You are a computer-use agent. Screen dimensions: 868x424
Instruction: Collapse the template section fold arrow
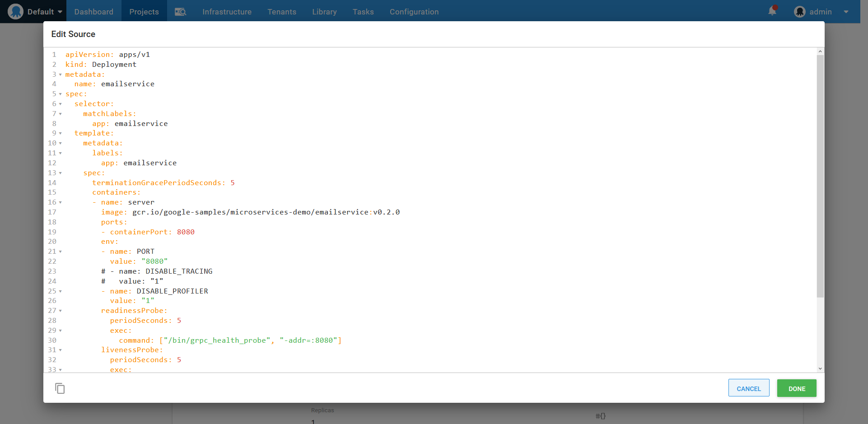(59, 133)
